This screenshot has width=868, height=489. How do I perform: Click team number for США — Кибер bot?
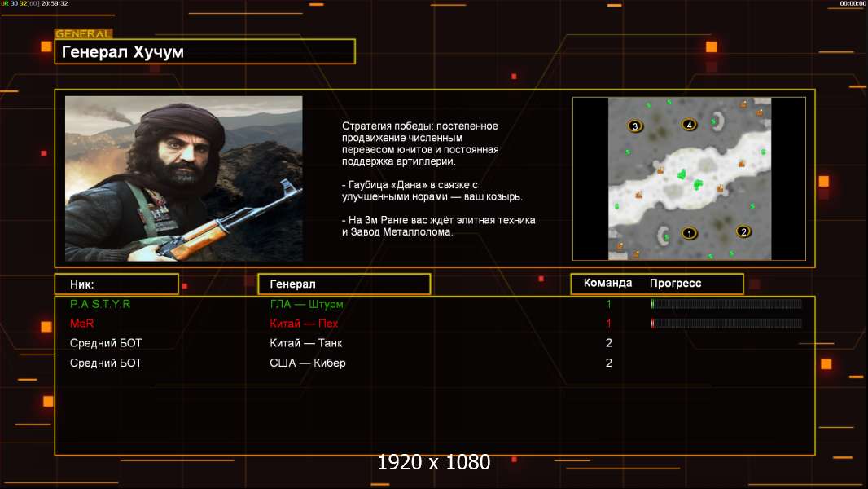click(x=608, y=363)
